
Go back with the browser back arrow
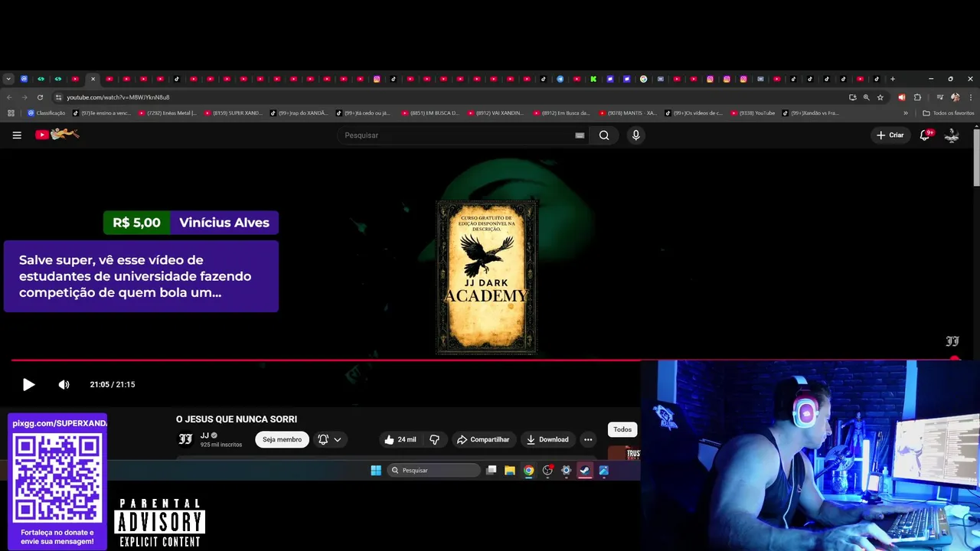click(x=9, y=97)
